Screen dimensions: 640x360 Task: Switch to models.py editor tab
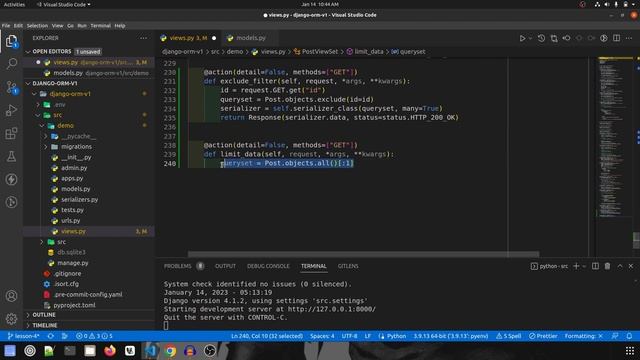coord(251,38)
